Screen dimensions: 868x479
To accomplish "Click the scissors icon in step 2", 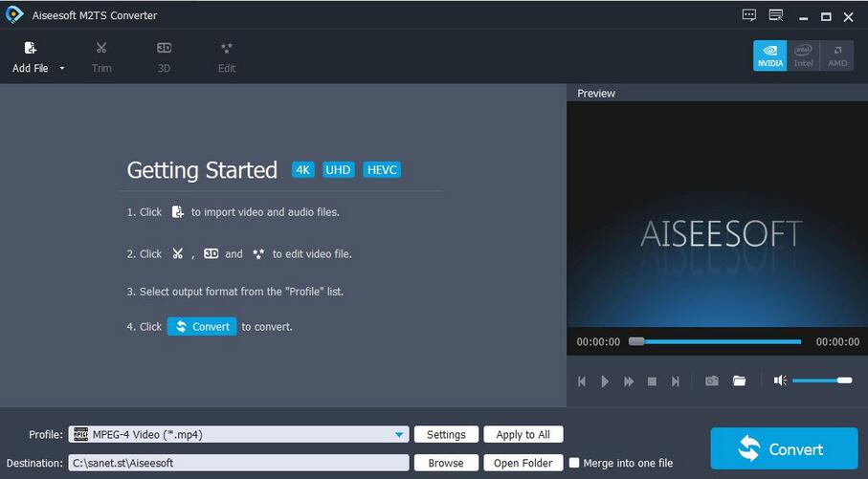I will (177, 254).
